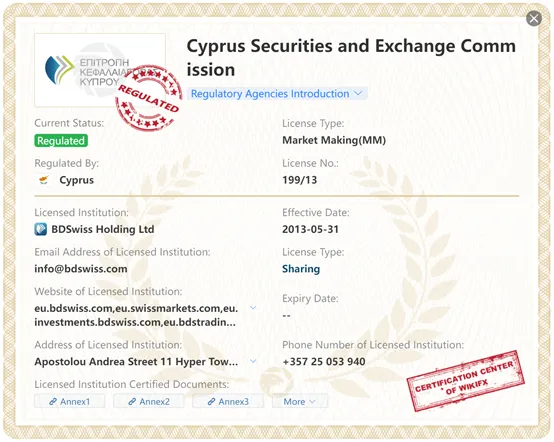Click the Sharing license type link
Screen dimensions: 554x442
pyautogui.click(x=301, y=269)
